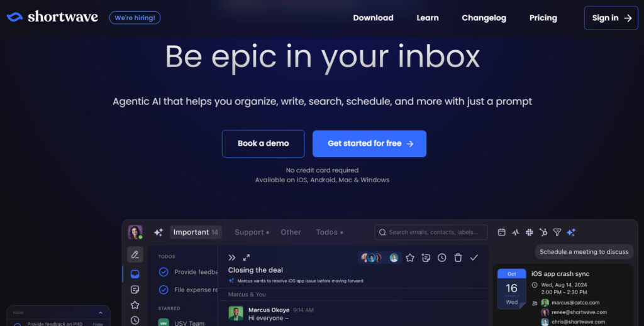The height and width of the screenshot is (326, 644).
Task: Expand the thread to full screen
Action: point(247,258)
